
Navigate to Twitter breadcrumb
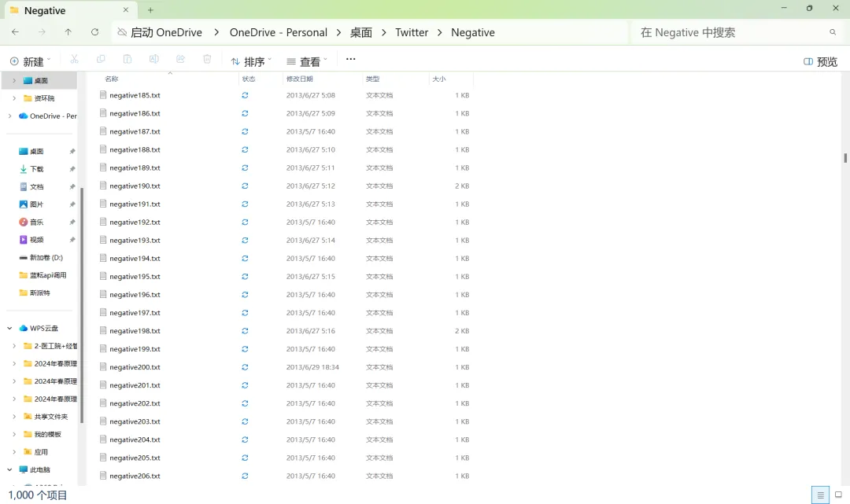(x=412, y=32)
